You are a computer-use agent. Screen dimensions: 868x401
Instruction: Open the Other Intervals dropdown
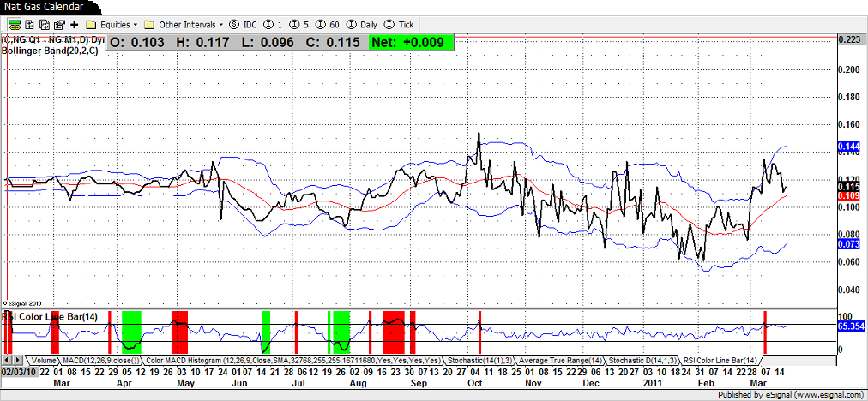coord(184,25)
